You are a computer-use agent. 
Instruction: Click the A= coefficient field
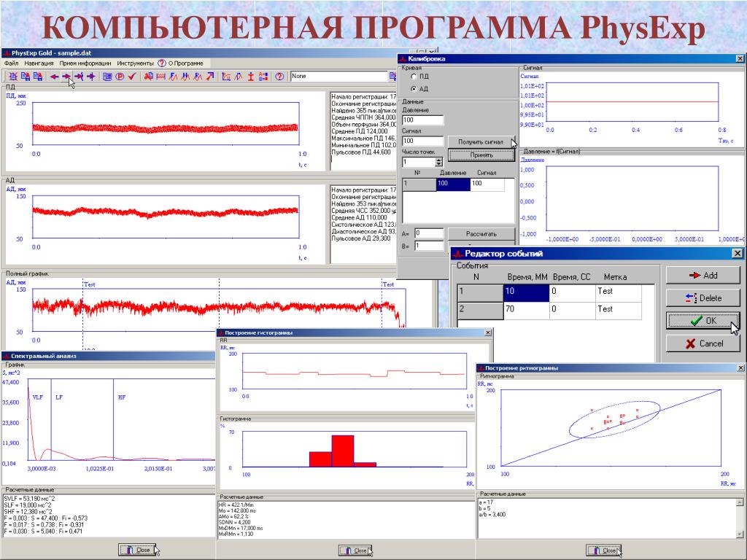[429, 233]
